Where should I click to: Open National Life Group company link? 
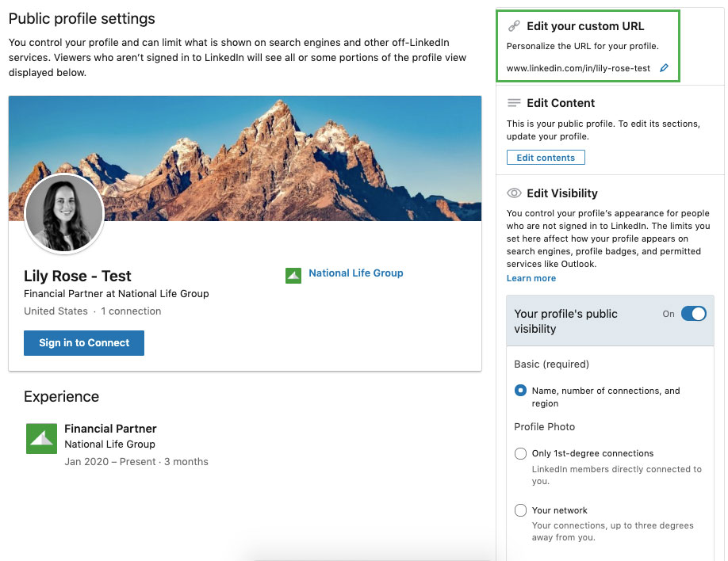(356, 273)
